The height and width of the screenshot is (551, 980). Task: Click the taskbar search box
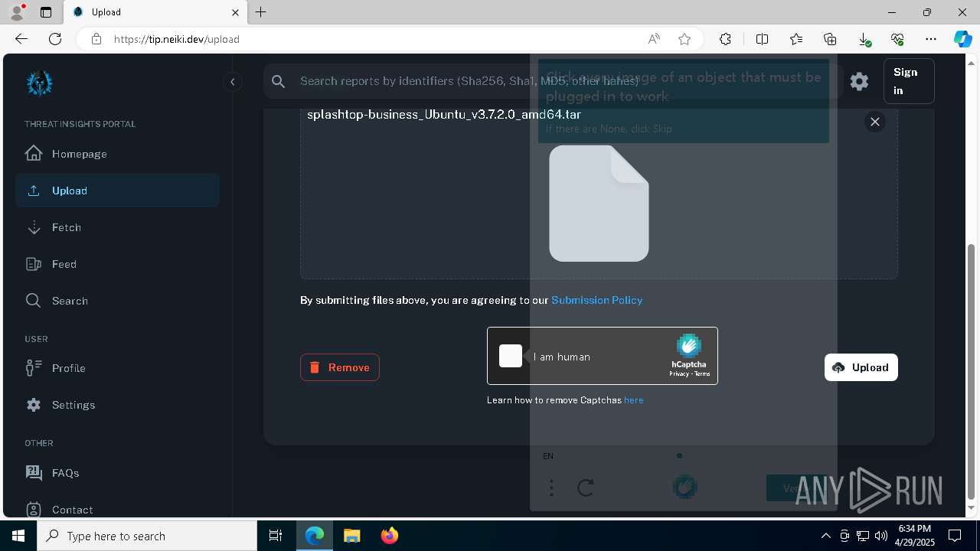[147, 536]
